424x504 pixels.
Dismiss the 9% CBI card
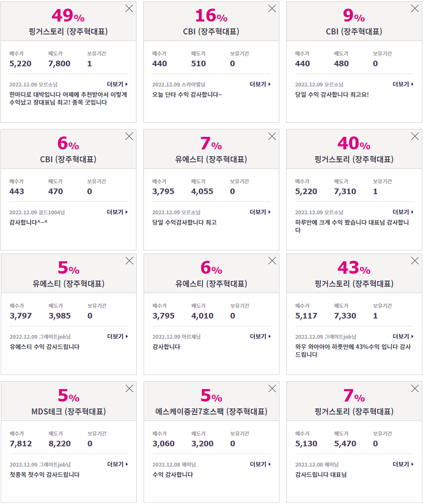pyautogui.click(x=415, y=8)
